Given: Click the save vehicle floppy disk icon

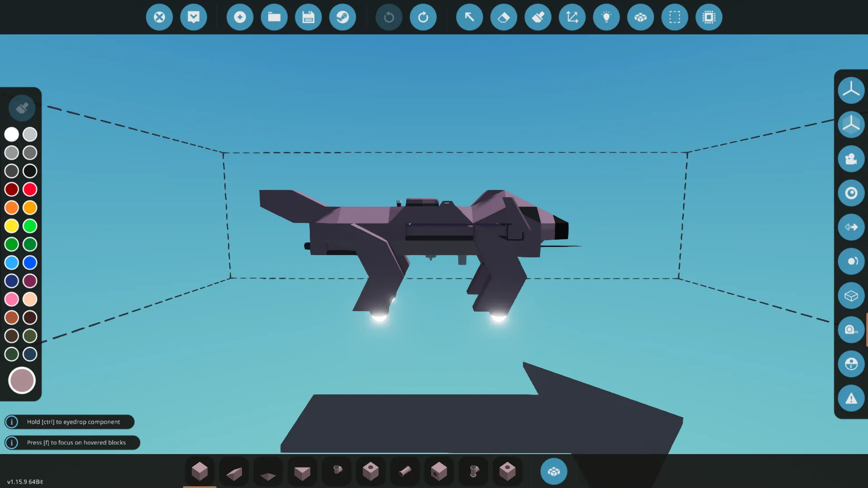Looking at the screenshot, I should pyautogui.click(x=308, y=17).
